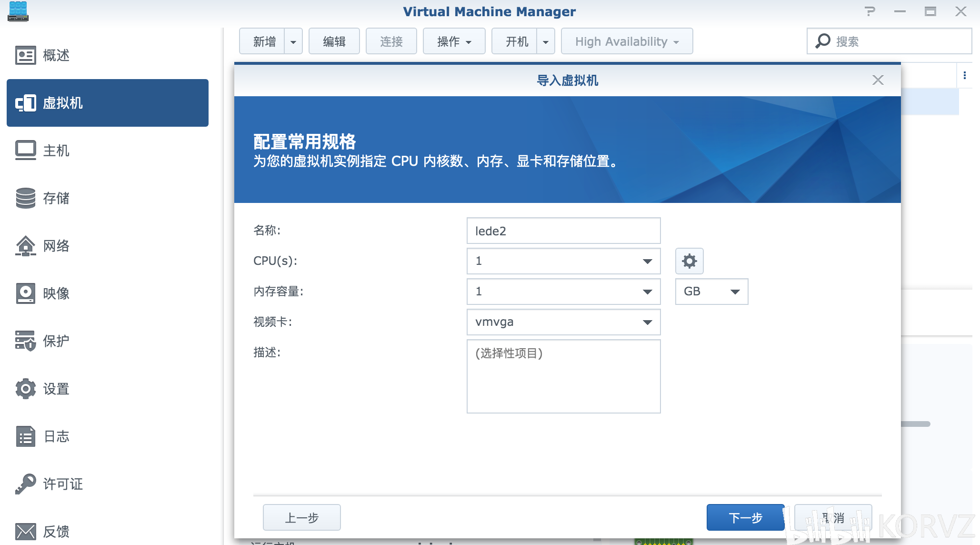
Task: Expand the memory size dropdown
Action: 647,292
